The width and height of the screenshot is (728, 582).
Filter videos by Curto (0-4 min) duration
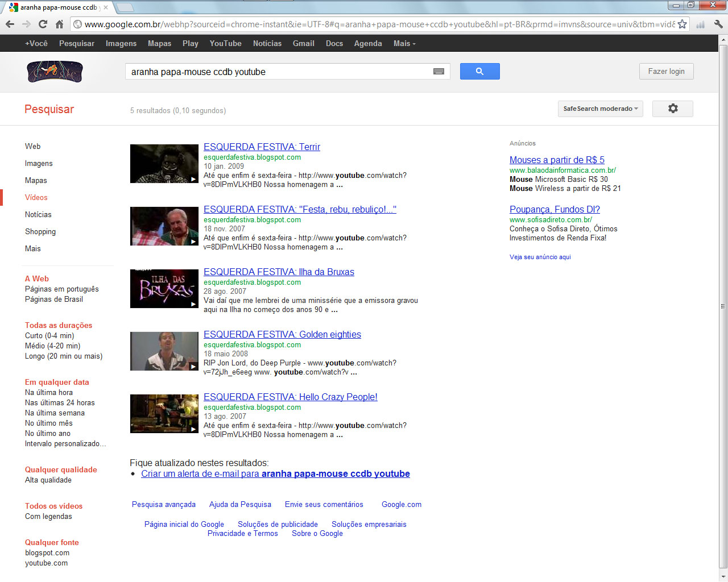[49, 335]
